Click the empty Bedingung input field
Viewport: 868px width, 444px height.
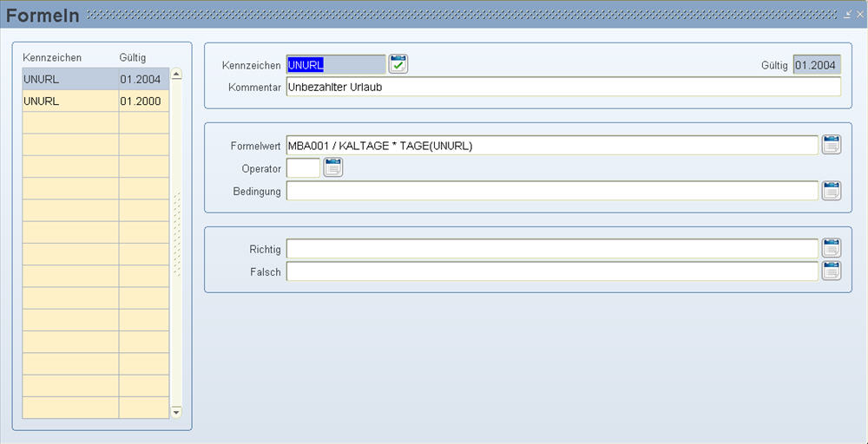[551, 191]
